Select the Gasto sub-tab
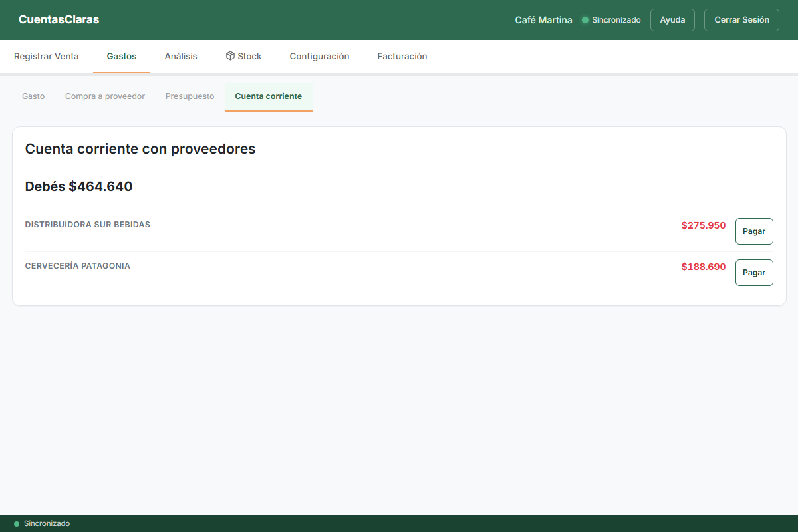 (x=33, y=96)
